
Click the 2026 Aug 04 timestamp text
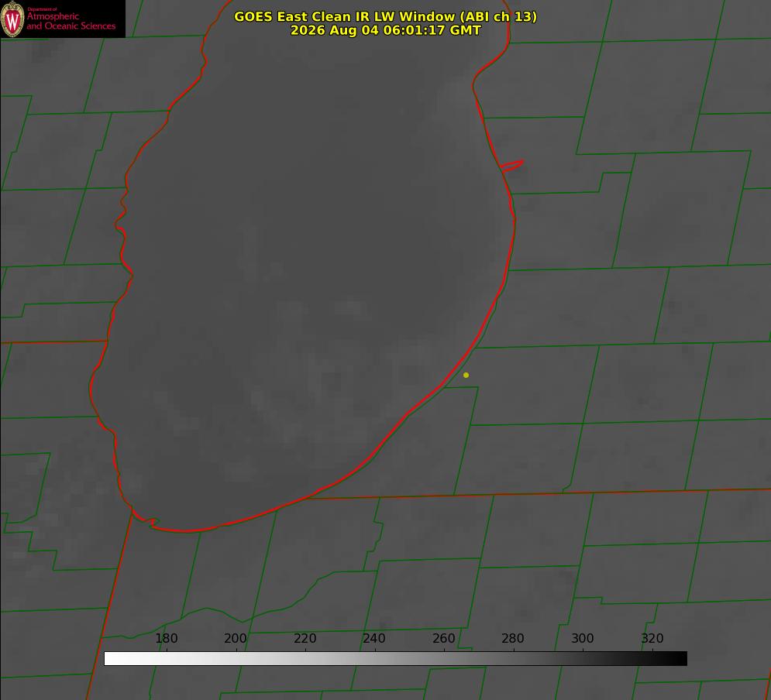coord(386,30)
